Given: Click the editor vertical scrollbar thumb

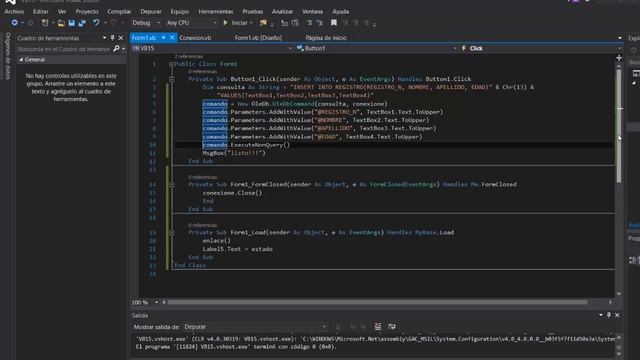Looking at the screenshot, I should tap(619, 126).
